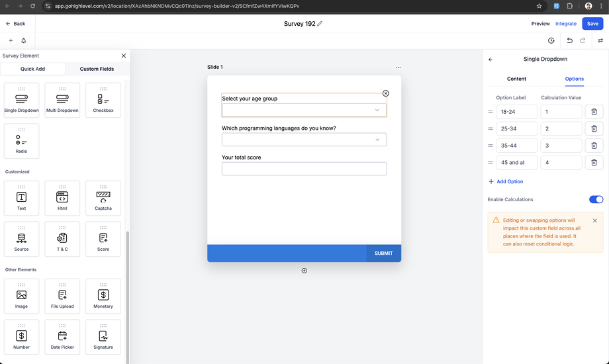The height and width of the screenshot is (364, 609).
Task: Open the Integrate link
Action: tap(565, 24)
